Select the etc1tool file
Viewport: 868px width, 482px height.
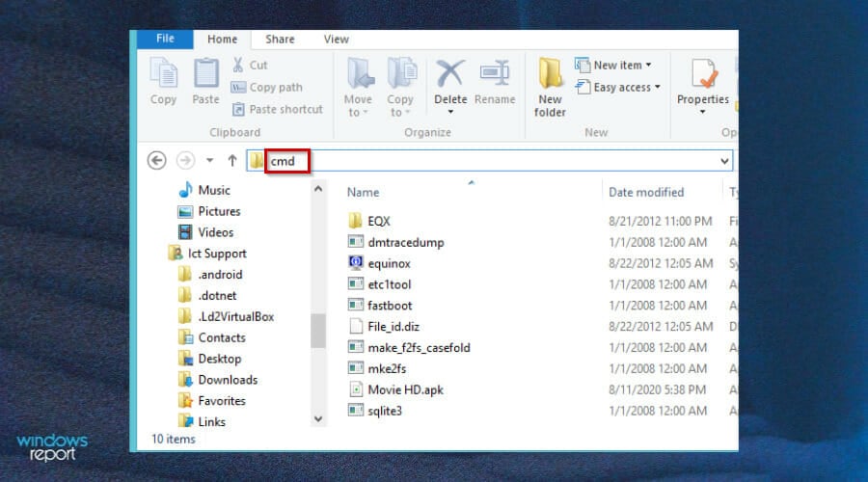(x=380, y=283)
